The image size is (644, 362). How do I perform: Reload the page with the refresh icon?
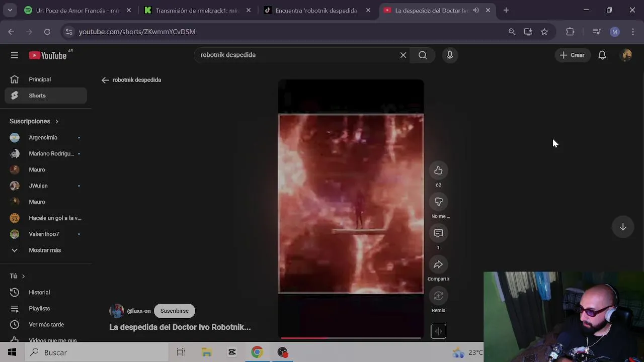47,32
